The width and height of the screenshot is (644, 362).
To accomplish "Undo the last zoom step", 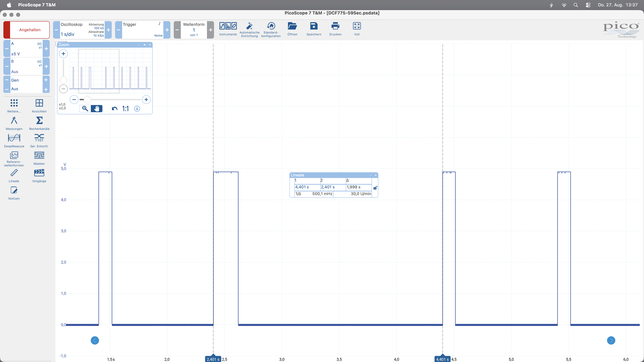I will click(114, 108).
